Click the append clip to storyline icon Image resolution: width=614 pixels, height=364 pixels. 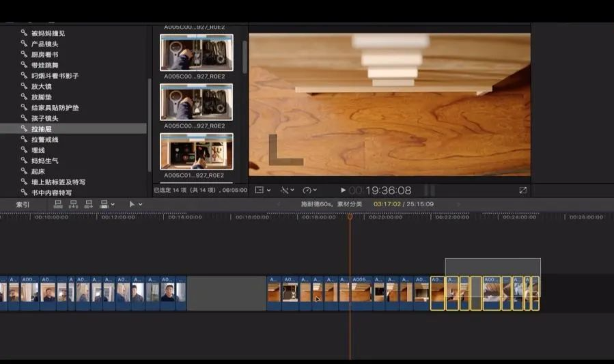pyautogui.click(x=88, y=204)
